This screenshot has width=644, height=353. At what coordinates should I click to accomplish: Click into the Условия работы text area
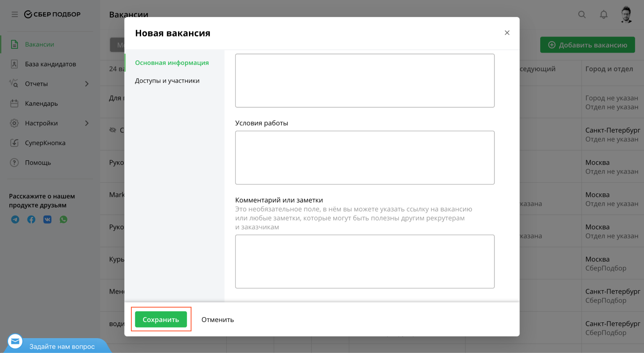click(365, 157)
